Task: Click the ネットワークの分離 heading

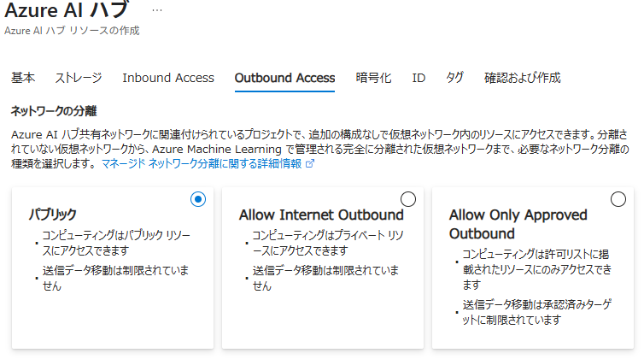Action: pyautogui.click(x=54, y=111)
